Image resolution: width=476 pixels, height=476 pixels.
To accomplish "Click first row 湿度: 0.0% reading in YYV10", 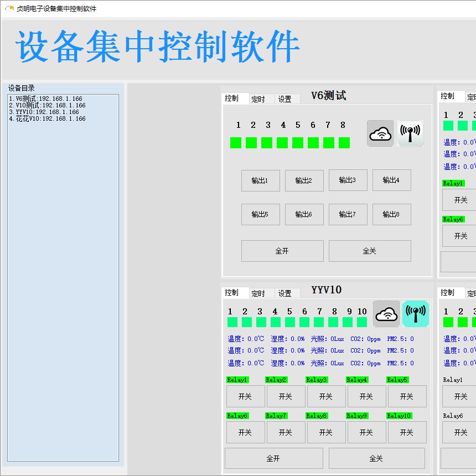I will coord(288,339).
